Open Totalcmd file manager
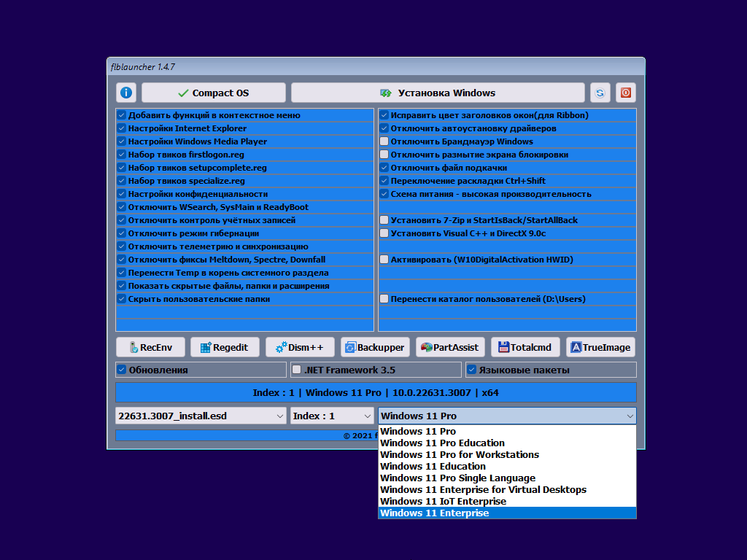The width and height of the screenshot is (747, 560). (525, 346)
